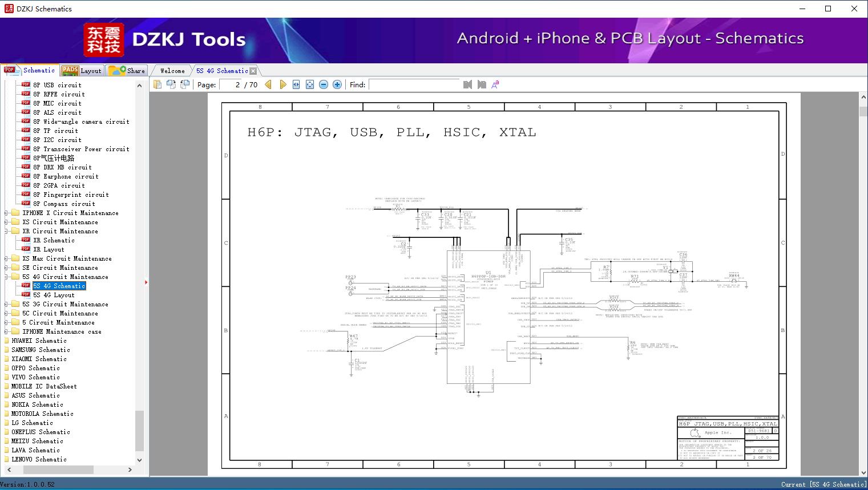Expand the IPHONE X Circuit Maintenance folder
Screen dimensions: 868x490
coord(5,213)
